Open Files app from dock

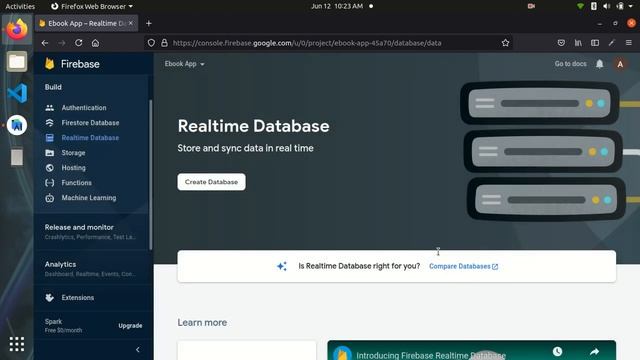point(17,62)
